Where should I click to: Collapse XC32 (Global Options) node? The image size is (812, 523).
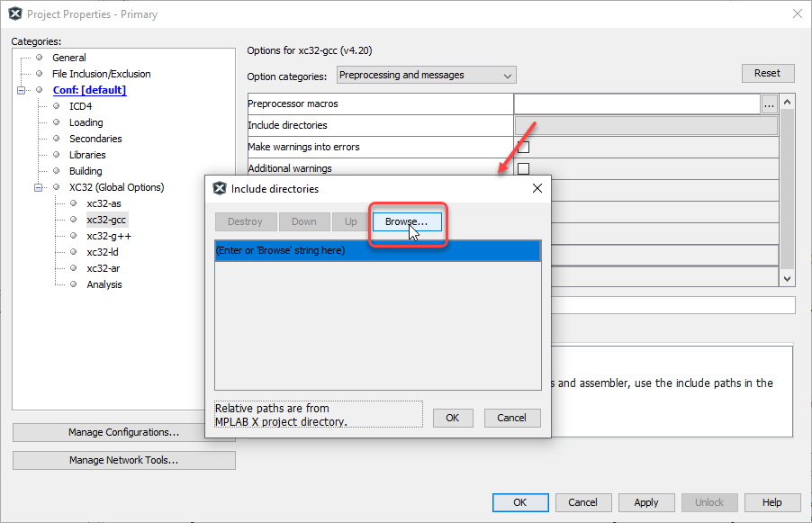pos(39,188)
